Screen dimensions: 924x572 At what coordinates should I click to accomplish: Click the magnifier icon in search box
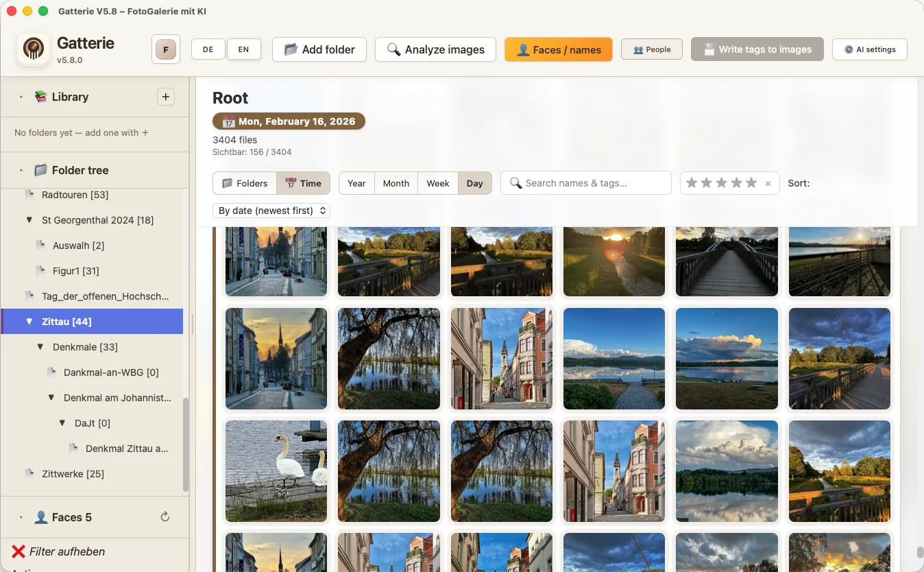[x=516, y=183]
